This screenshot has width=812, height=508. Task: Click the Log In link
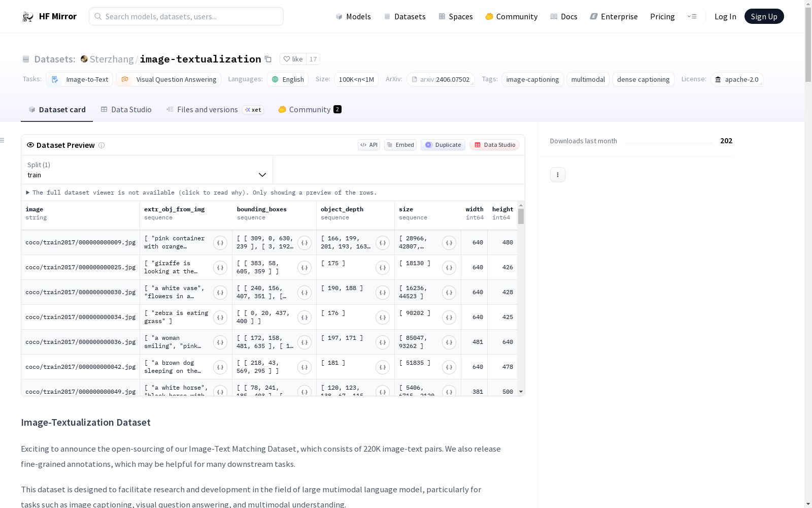(x=725, y=16)
